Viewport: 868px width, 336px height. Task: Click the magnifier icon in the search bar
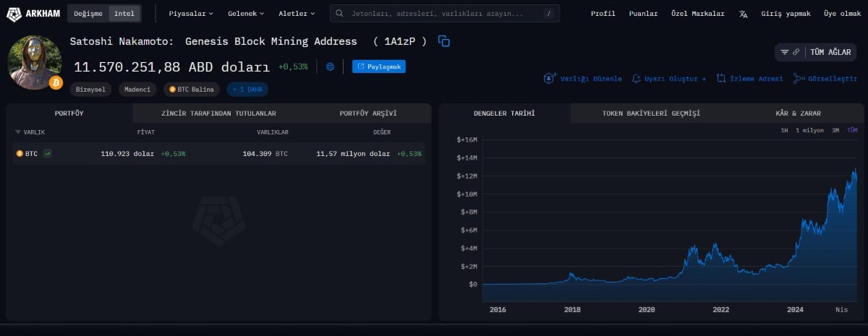tap(341, 14)
